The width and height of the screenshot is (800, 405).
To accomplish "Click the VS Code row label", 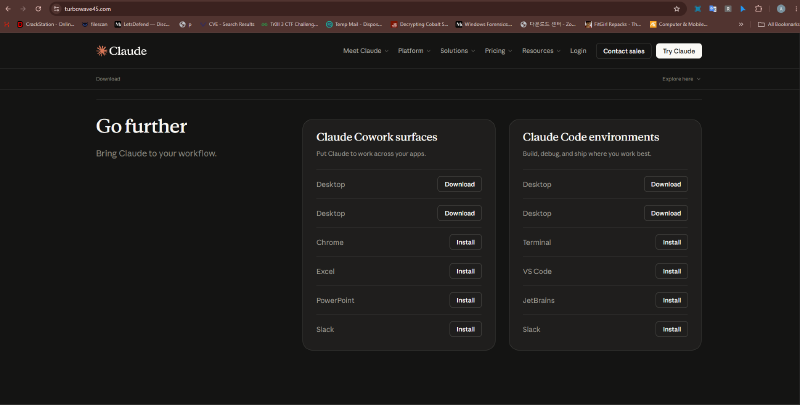I will point(537,271).
